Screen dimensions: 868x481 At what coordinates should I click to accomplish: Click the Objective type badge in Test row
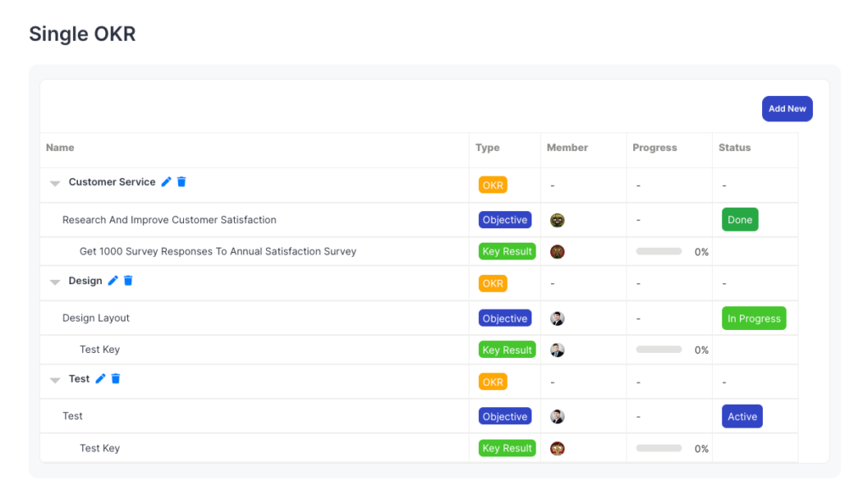(505, 417)
